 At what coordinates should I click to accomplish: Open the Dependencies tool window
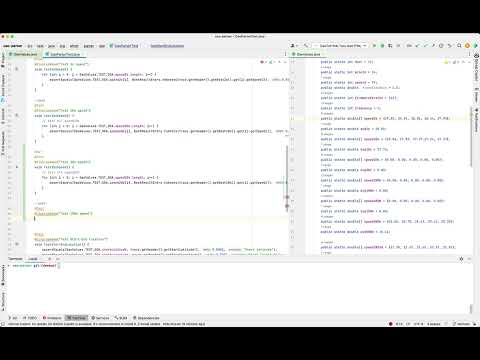[x=146, y=318]
